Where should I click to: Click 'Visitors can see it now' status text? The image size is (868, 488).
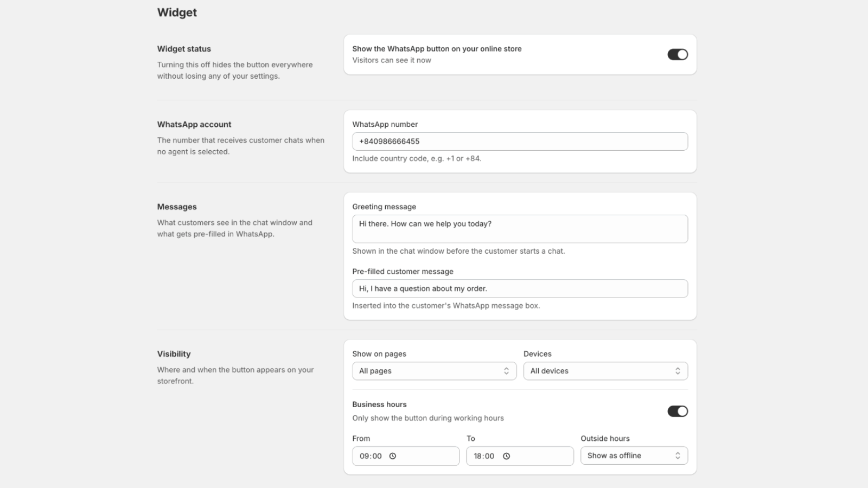coord(392,60)
